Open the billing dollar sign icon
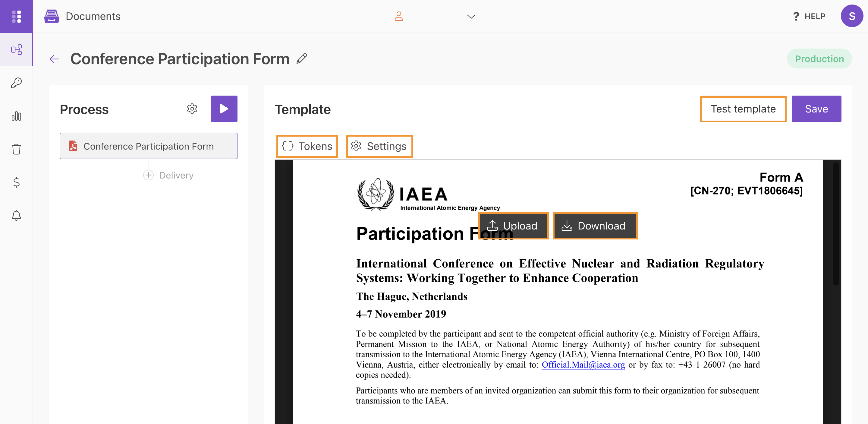Image resolution: width=868 pixels, height=424 pixels. click(x=16, y=182)
